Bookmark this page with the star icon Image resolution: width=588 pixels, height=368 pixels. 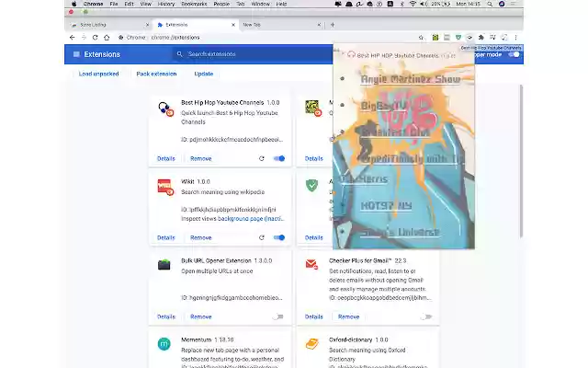pyautogui.click(x=421, y=38)
